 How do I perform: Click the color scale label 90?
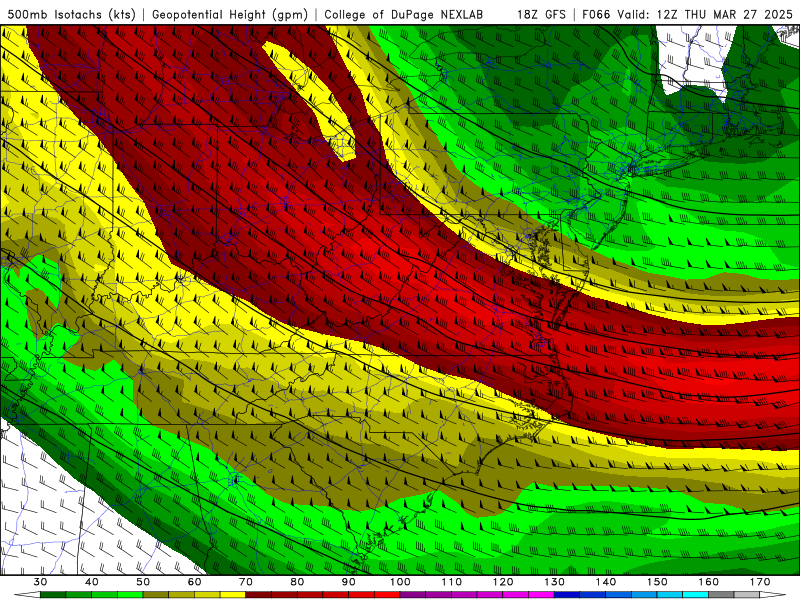click(349, 582)
